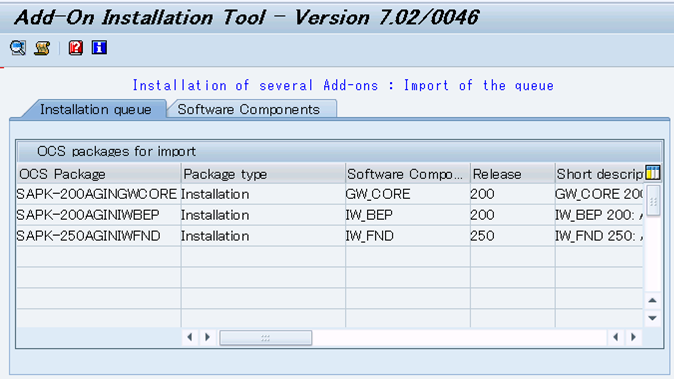Click the vertical scrollbar up arrow
Viewport: 674px width, 380px height.
pos(653,300)
